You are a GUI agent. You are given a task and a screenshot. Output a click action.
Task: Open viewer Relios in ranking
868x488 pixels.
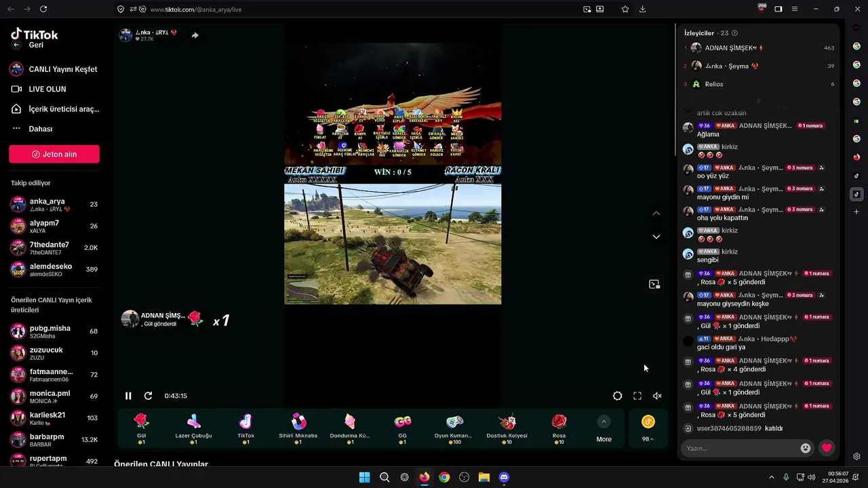[759, 84]
